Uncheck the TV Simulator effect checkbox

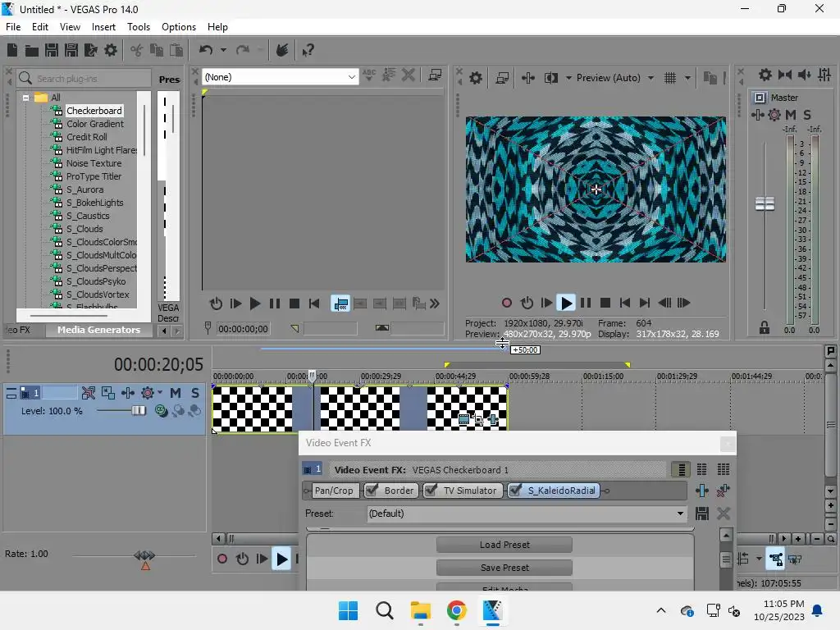431,491
